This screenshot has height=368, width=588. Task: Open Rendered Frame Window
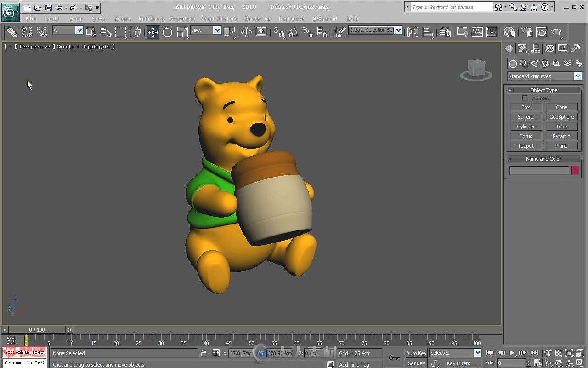542,32
